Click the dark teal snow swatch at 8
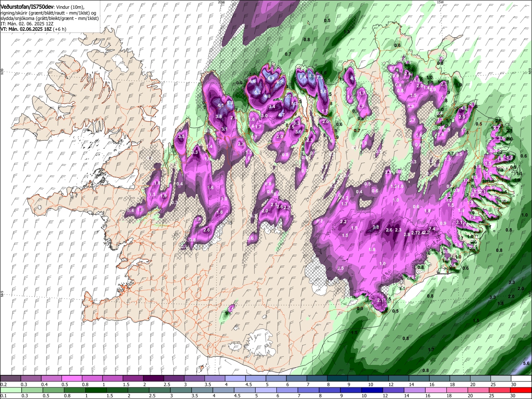Viewport: 532px width, 399px height. pos(337,379)
